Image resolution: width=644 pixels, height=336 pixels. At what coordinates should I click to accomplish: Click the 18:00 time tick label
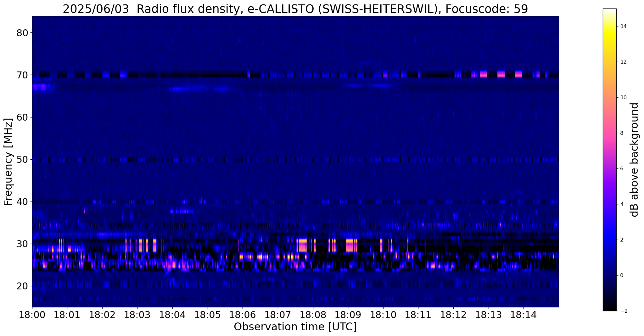[32, 315]
